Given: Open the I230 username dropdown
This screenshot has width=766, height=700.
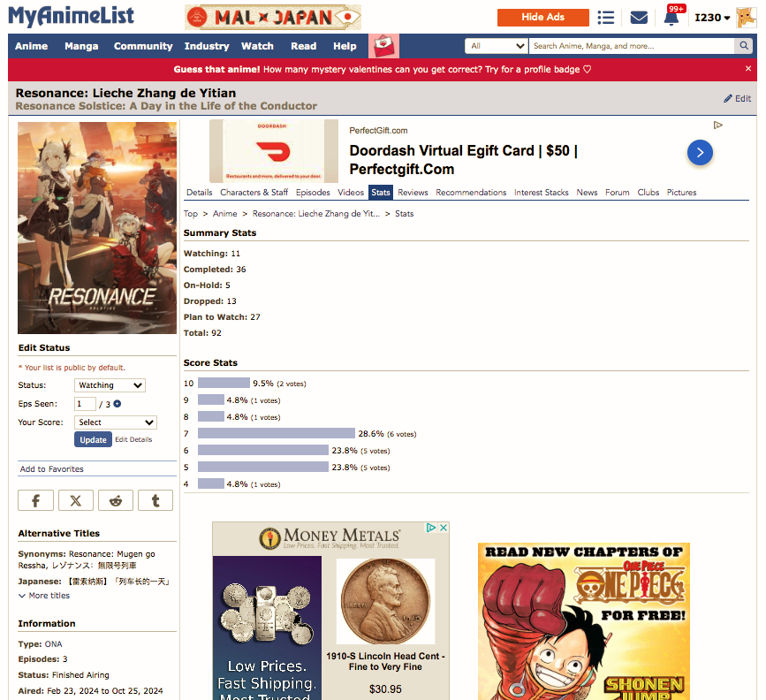Looking at the screenshot, I should pos(712,18).
